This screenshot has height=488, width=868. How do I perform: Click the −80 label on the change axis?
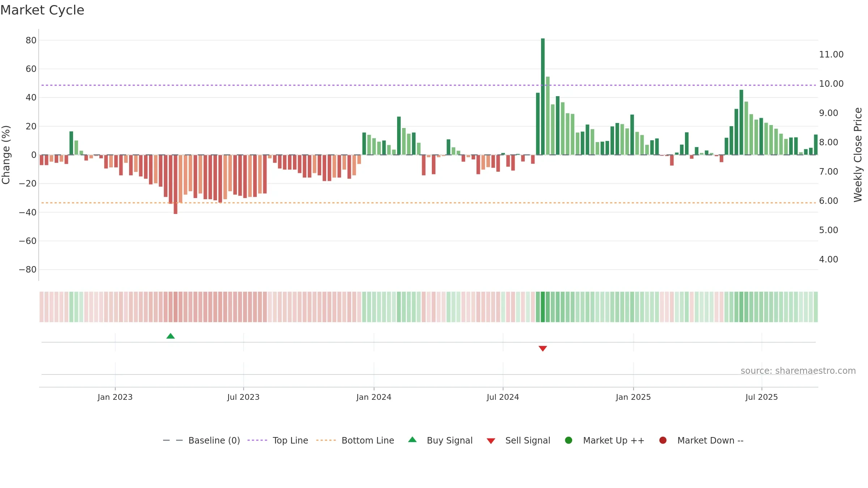pyautogui.click(x=28, y=270)
